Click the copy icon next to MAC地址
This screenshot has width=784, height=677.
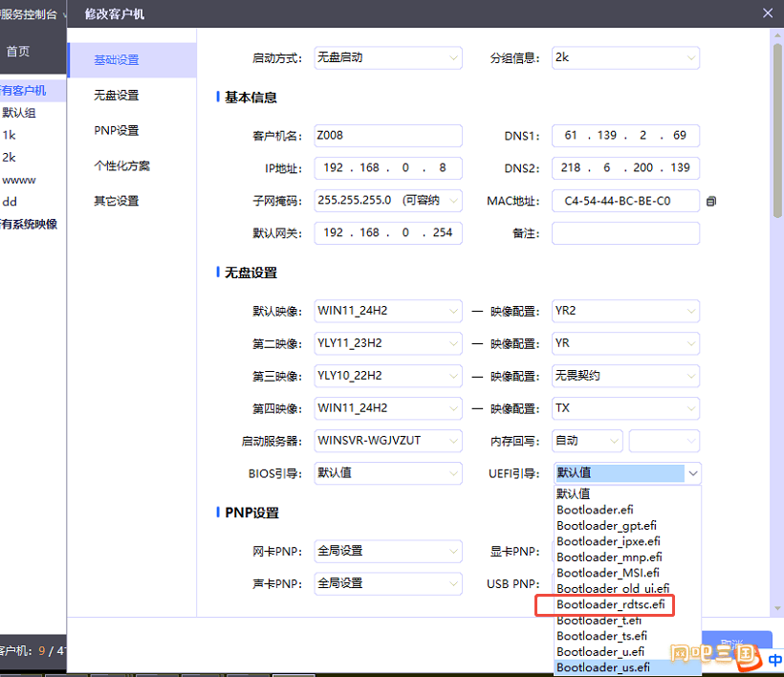[711, 201]
